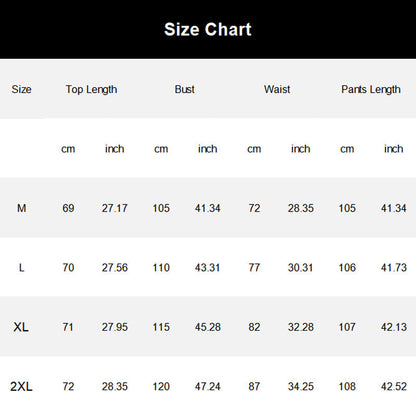Screen dimensions: 416x416
Task: Select the 2XL size row label
Action: 21,387
